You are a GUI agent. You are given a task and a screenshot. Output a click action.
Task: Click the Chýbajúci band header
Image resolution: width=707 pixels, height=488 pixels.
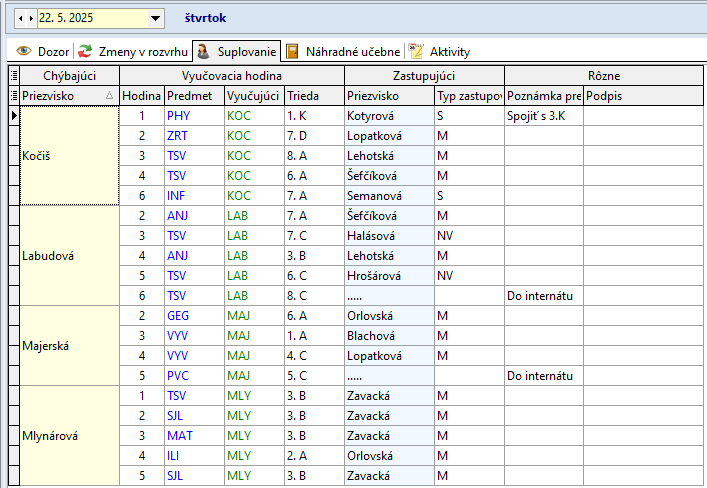pos(69,76)
